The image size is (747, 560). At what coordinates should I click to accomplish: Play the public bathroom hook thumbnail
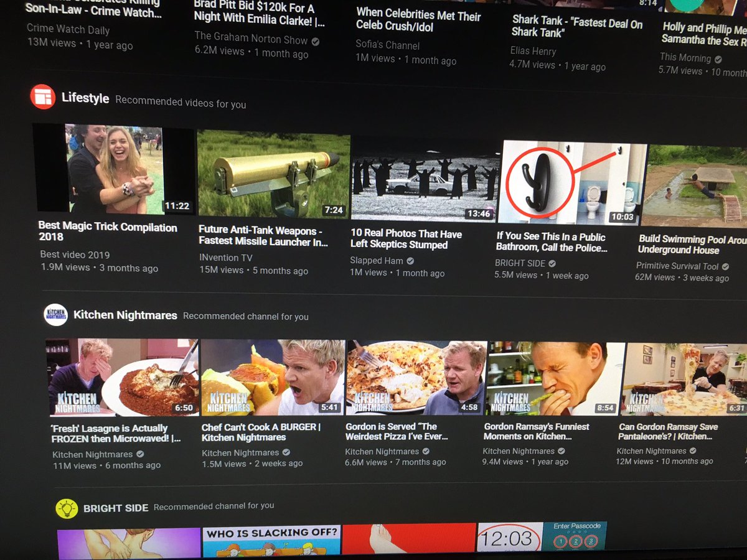[x=574, y=182]
